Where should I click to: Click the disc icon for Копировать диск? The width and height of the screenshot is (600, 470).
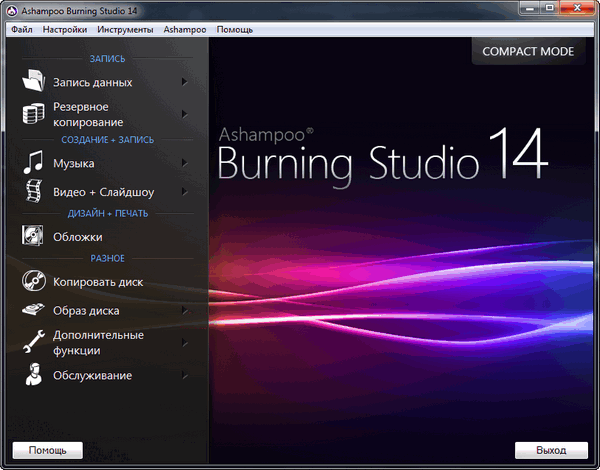[x=34, y=281]
